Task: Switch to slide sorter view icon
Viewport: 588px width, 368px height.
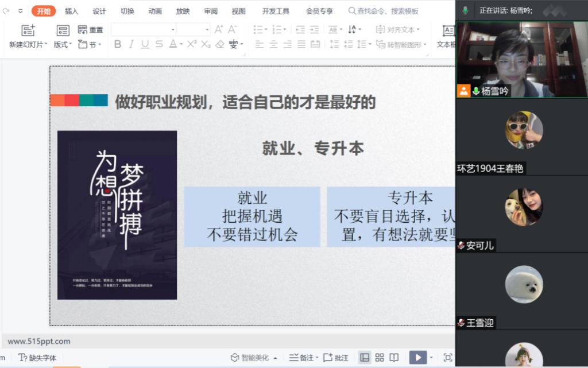Action: point(380,357)
